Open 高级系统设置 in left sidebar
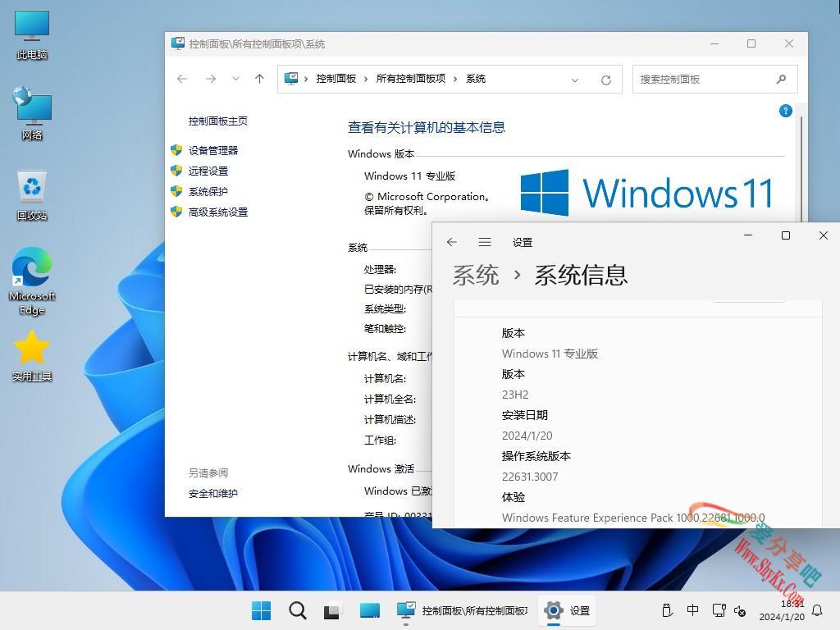 [218, 212]
